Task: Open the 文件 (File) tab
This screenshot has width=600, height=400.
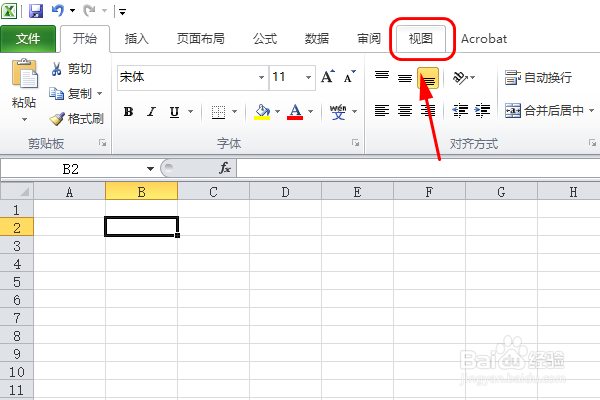Action: (x=28, y=38)
